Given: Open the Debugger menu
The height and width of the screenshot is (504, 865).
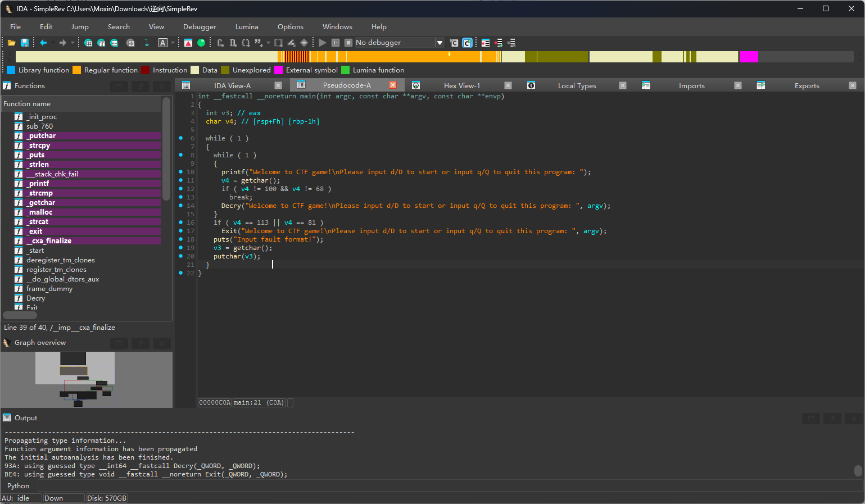Looking at the screenshot, I should pos(200,27).
